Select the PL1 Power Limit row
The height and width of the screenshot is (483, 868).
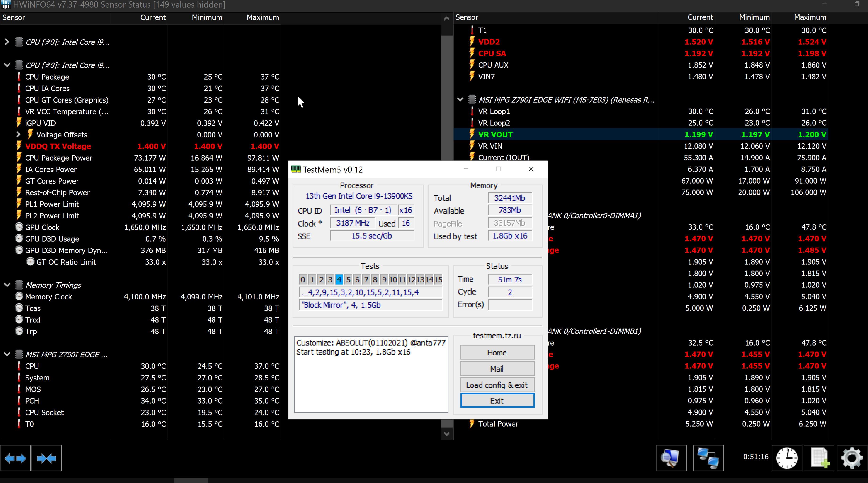tap(140, 204)
